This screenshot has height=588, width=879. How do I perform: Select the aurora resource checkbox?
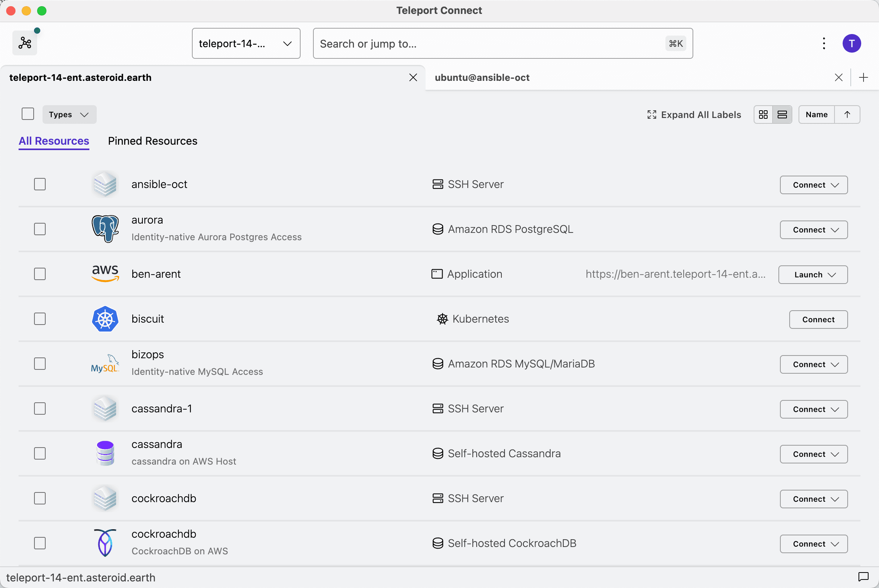40,229
